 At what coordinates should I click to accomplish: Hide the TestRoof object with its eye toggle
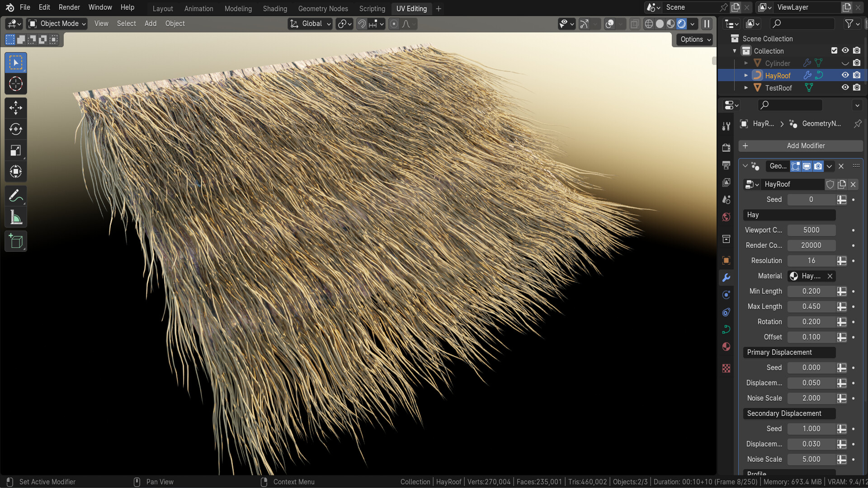pyautogui.click(x=845, y=88)
